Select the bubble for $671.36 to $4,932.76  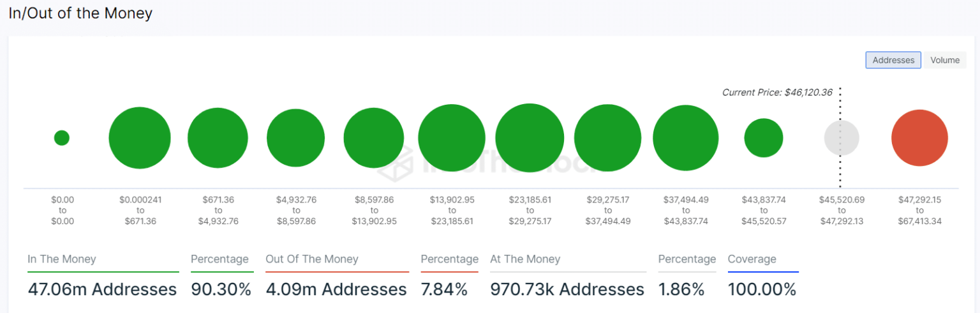click(218, 138)
